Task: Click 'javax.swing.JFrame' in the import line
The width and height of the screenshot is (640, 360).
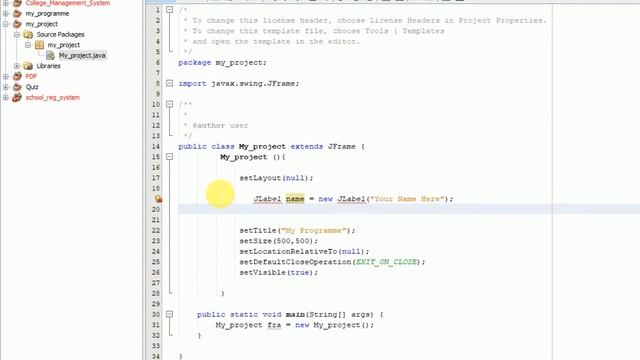Action: pos(253,83)
